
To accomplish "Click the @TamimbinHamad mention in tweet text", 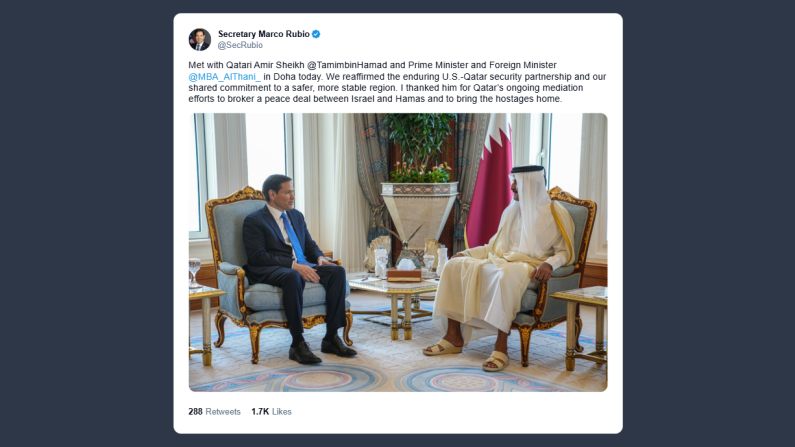I will point(347,65).
